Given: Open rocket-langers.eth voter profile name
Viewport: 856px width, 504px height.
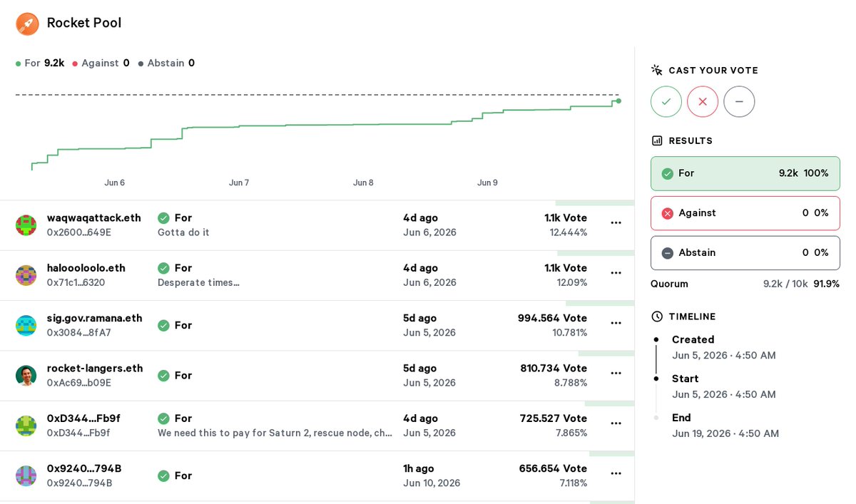Looking at the screenshot, I should pyautogui.click(x=95, y=369).
